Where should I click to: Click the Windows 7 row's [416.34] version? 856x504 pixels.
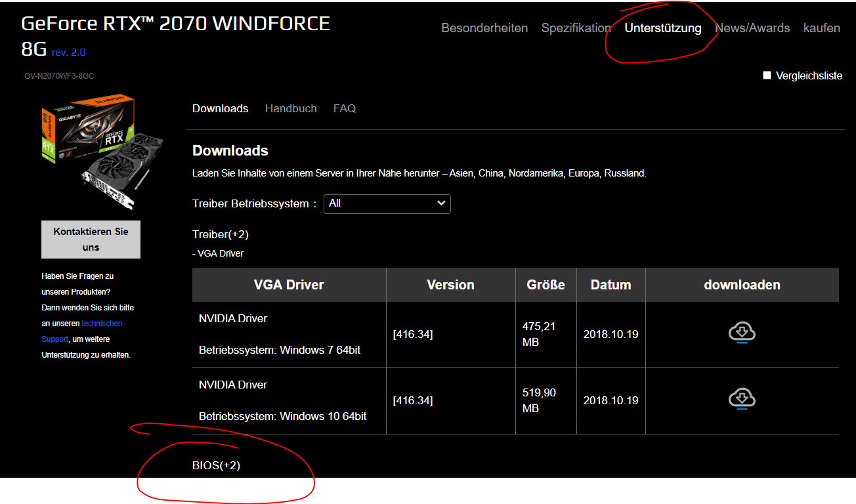coord(413,335)
